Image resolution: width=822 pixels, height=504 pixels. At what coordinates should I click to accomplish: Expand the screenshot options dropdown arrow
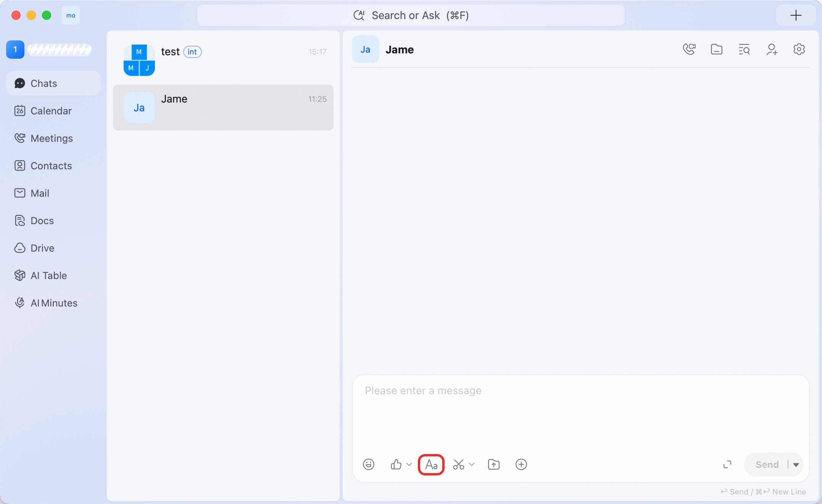click(x=472, y=464)
